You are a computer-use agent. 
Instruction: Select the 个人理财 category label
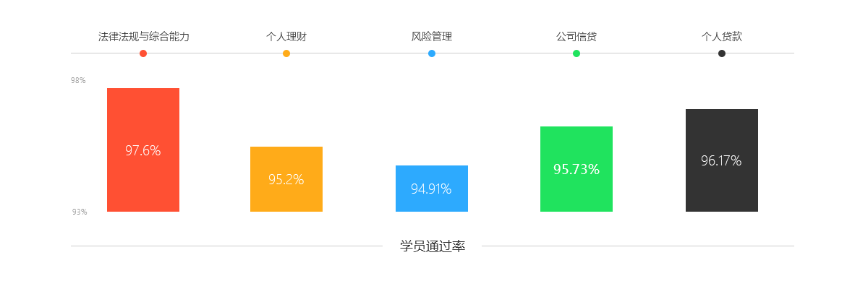[x=286, y=36]
